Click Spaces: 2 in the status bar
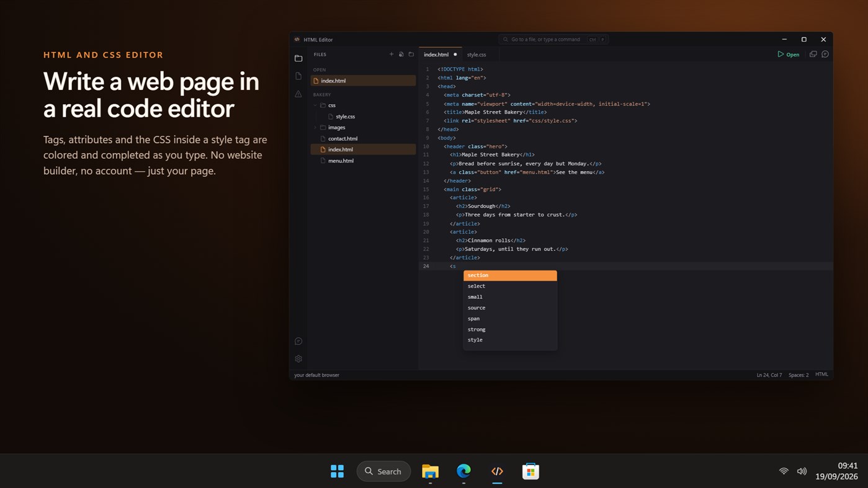Screen dimensions: 868x488 tap(799, 375)
